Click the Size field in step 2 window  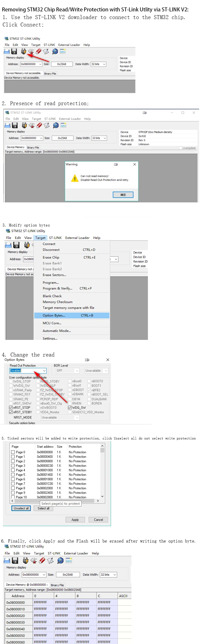(x=62, y=138)
